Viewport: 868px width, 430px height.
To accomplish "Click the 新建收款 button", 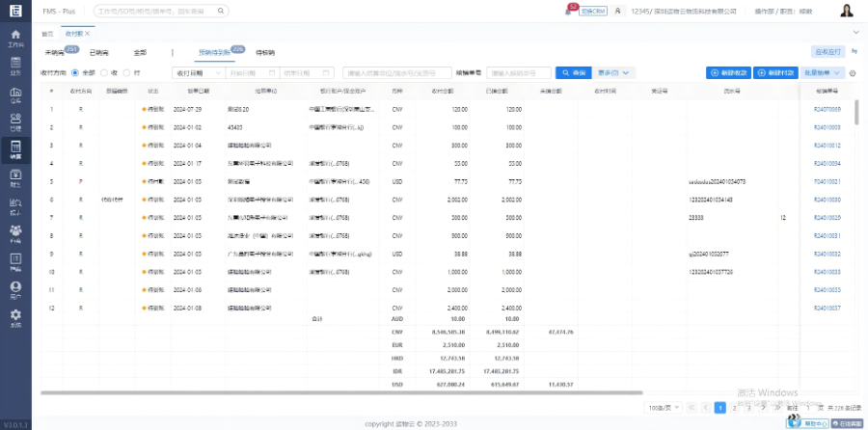I will click(728, 72).
